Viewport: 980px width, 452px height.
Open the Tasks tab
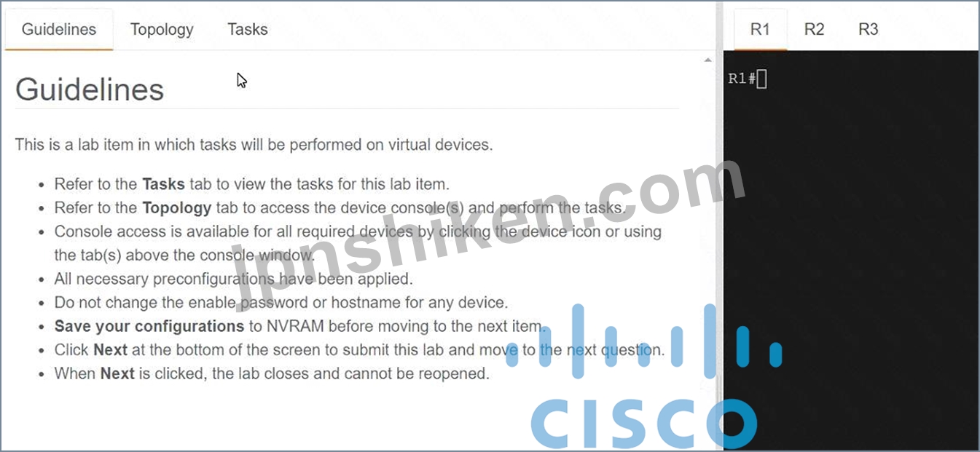point(247,29)
